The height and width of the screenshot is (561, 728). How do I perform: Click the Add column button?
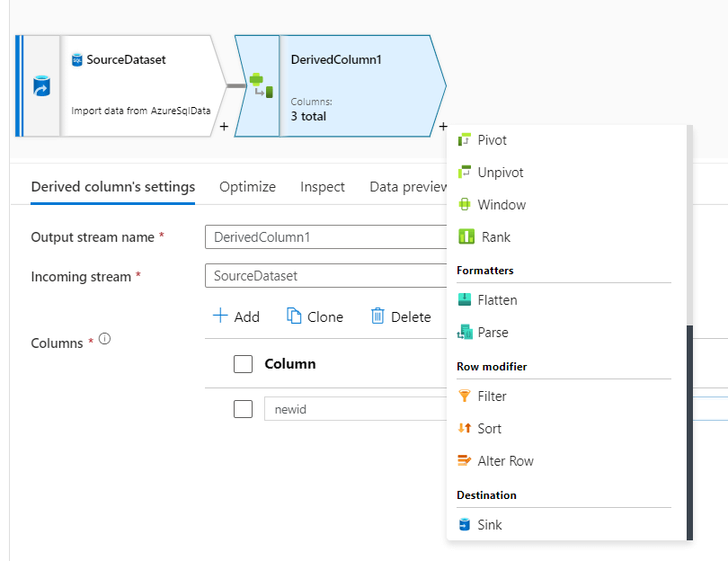tap(235, 316)
